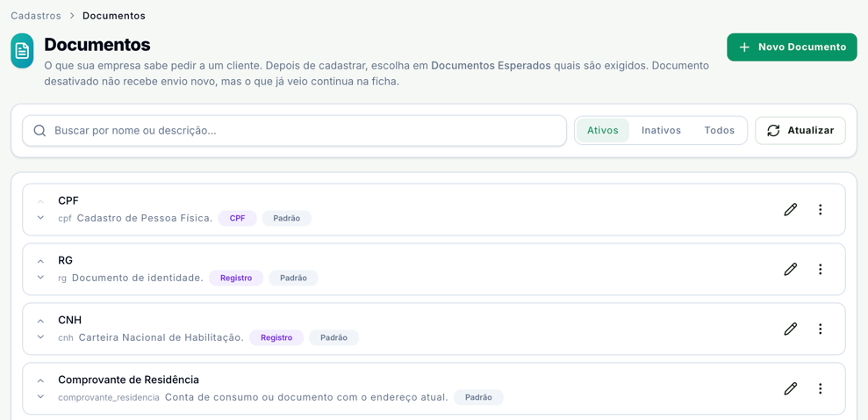
Task: Edit the CPF document with pencil icon
Action: (791, 209)
